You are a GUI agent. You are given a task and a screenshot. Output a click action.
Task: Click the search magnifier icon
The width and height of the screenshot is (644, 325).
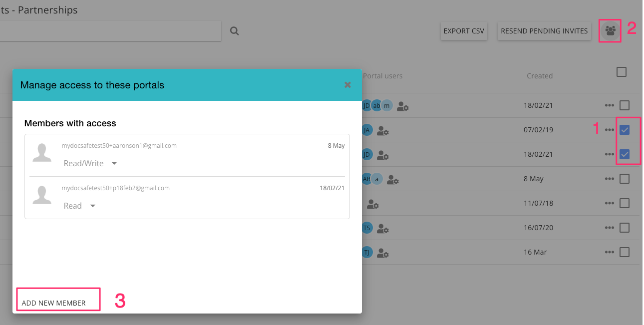234,31
